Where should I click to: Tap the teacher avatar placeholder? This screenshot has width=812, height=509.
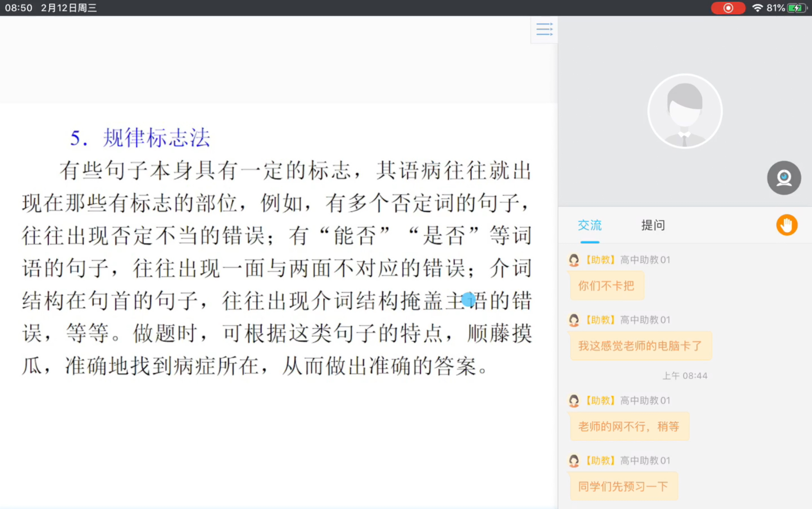[x=685, y=111]
